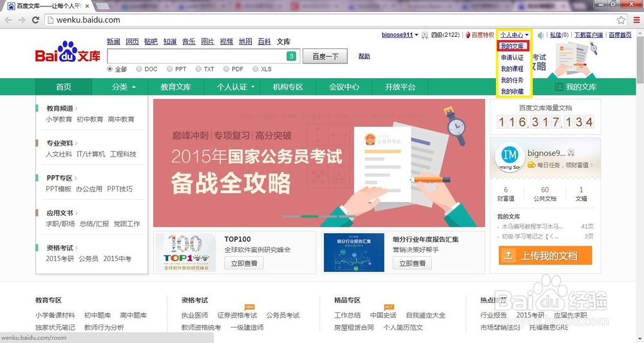Go to 首页 tab in green bar
The height and width of the screenshot is (343, 644).
point(64,87)
